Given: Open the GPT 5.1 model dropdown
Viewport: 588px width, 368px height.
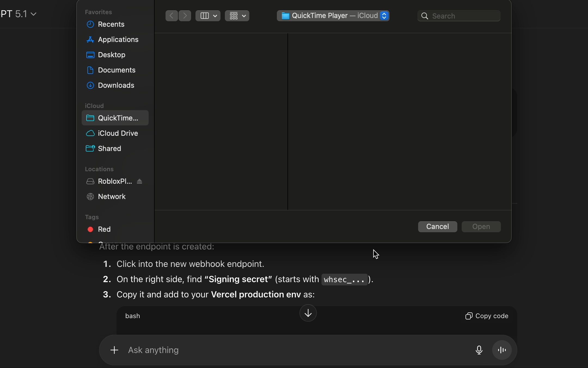Looking at the screenshot, I should (19, 14).
